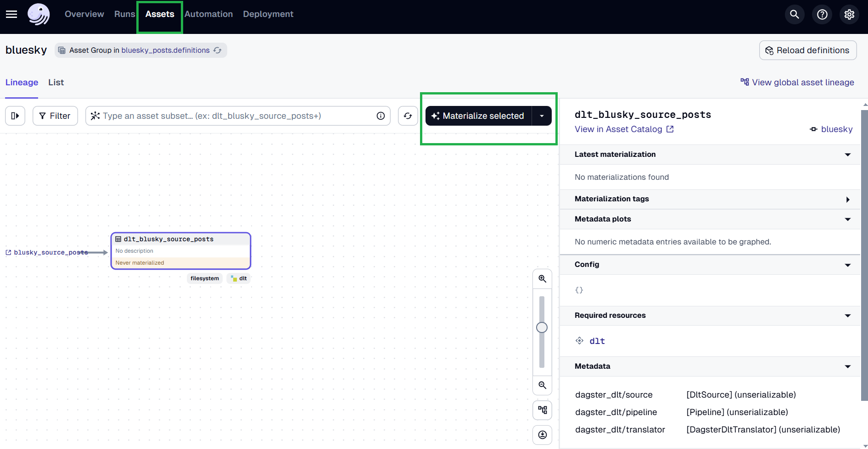The width and height of the screenshot is (868, 449).
Task: Click the graph refresh icon
Action: [x=408, y=116]
